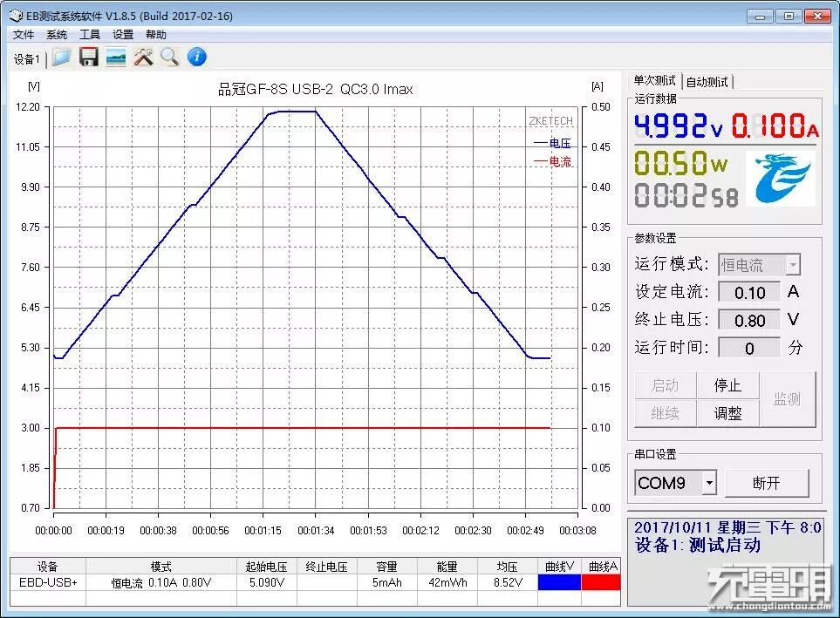
Task: Export curve picture icon in toolbar
Action: click(116, 58)
